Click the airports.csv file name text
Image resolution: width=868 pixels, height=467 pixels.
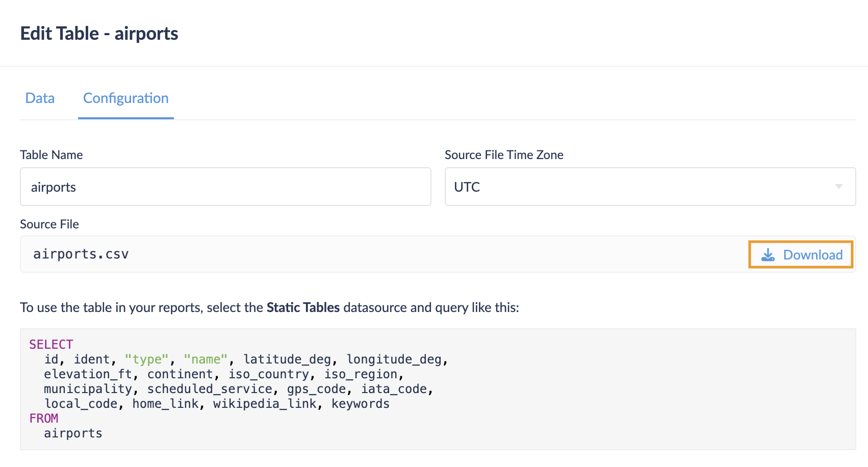coord(81,254)
